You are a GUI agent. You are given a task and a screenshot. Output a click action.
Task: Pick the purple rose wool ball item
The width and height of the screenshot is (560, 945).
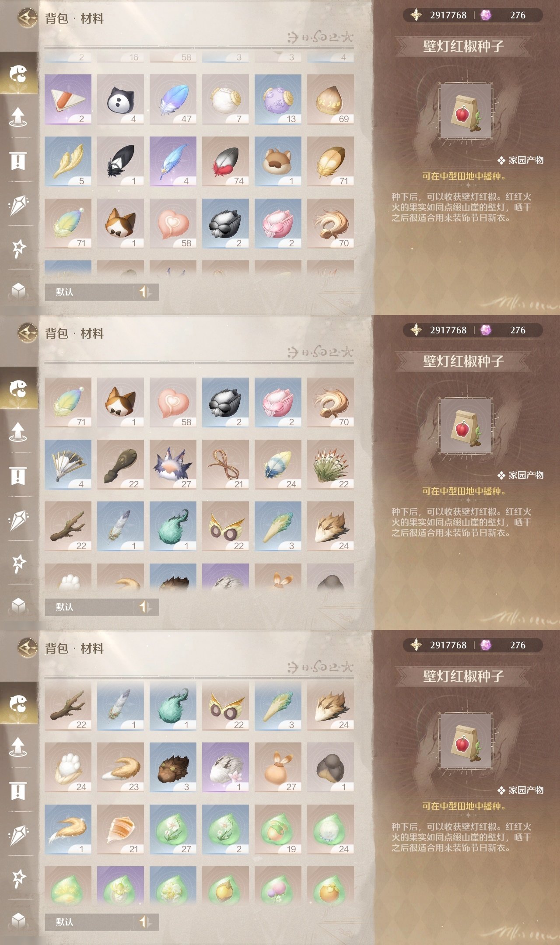pyautogui.click(x=278, y=99)
